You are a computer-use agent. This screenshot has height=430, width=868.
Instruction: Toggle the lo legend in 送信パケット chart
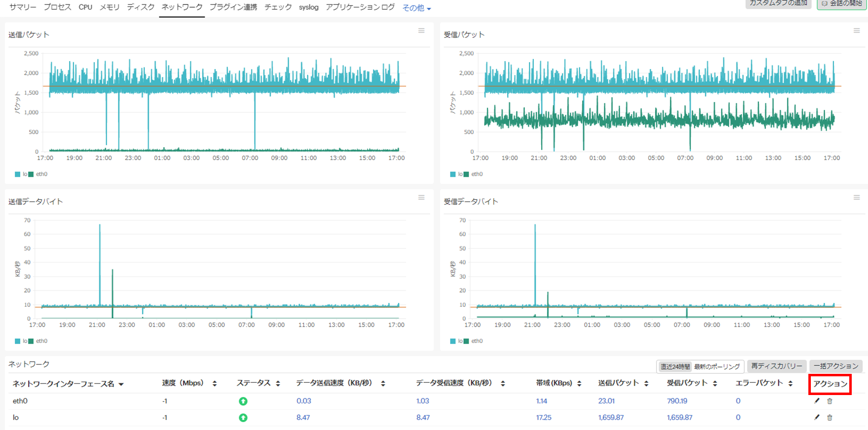21,174
